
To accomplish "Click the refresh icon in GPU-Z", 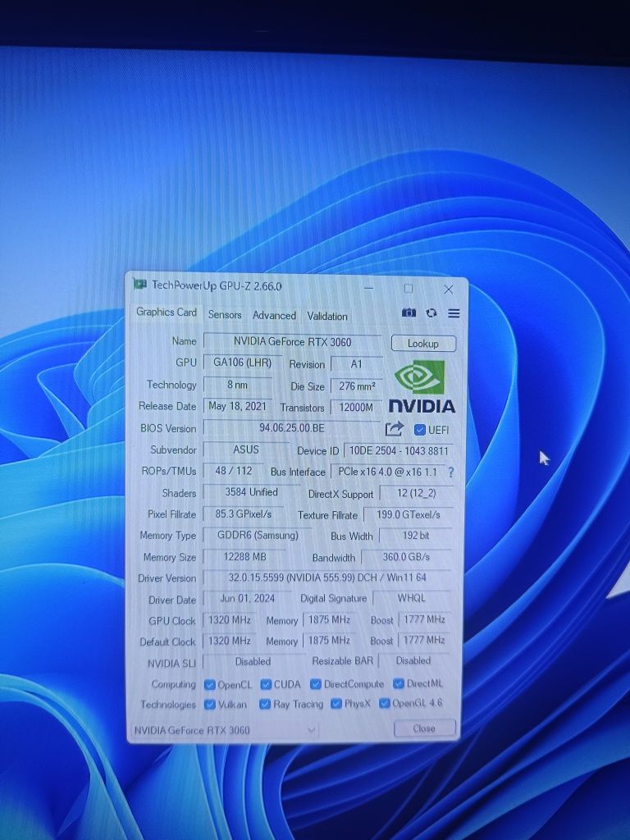I will [x=431, y=313].
